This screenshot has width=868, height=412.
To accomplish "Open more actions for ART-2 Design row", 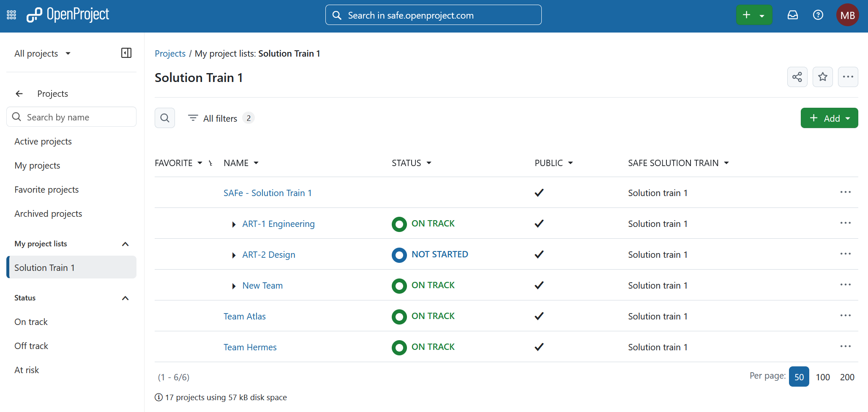I will [x=845, y=254].
